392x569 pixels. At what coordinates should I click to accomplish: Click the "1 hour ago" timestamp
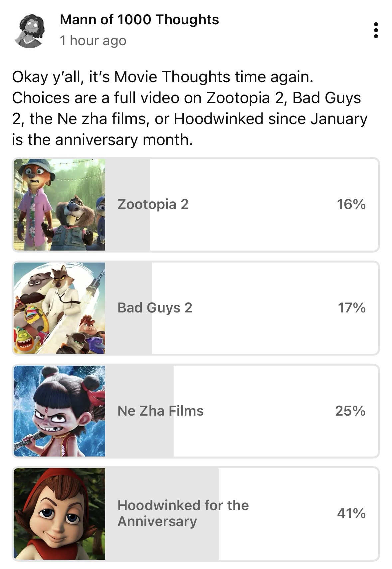93,41
